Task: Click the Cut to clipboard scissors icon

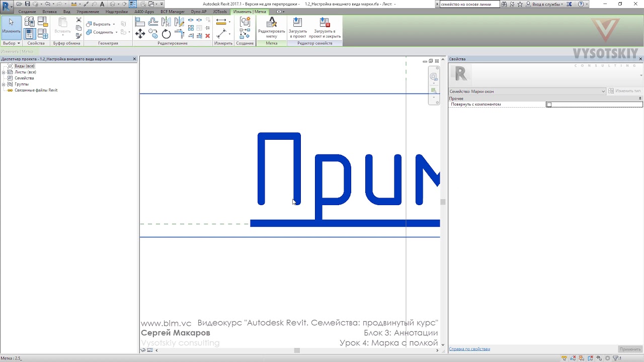Action: (x=78, y=20)
